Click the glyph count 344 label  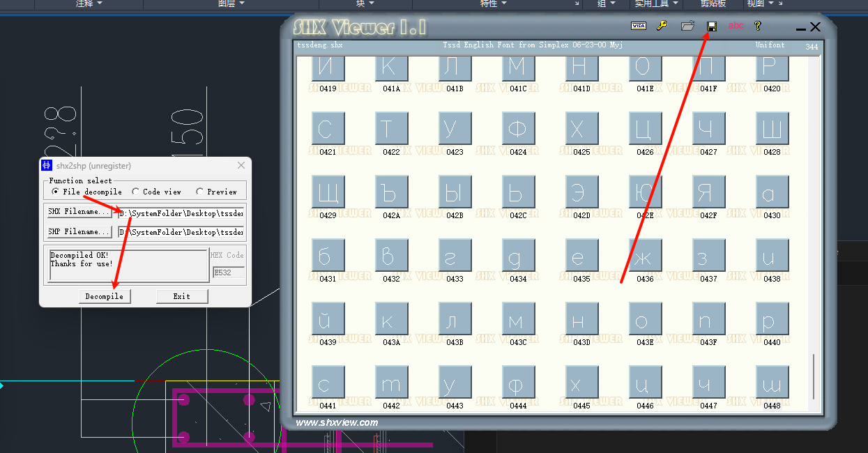812,47
